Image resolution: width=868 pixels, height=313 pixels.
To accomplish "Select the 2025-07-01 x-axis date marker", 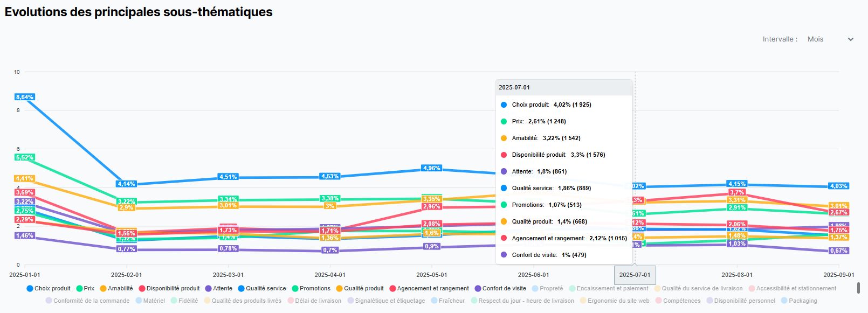I will 635,275.
